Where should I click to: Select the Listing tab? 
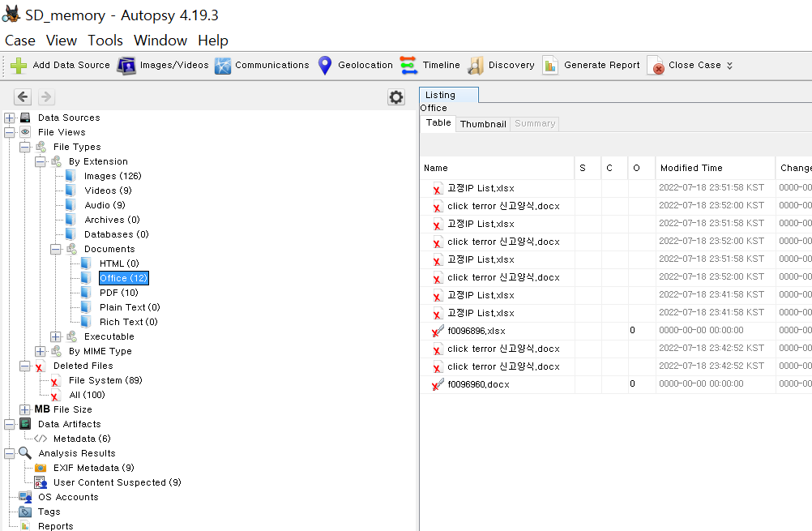pos(448,95)
